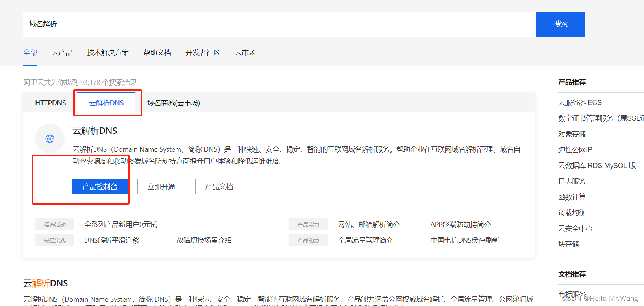Click the 精选活动 tag label
This screenshot has width=644, height=306.
[x=55, y=225]
